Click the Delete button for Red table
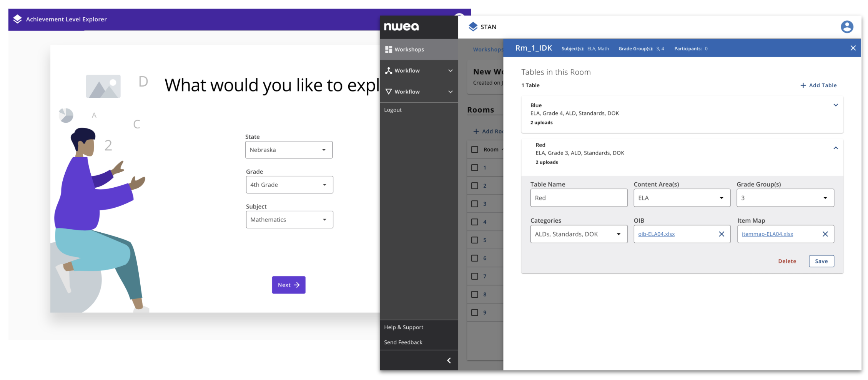This screenshot has width=868, height=380. point(787,261)
